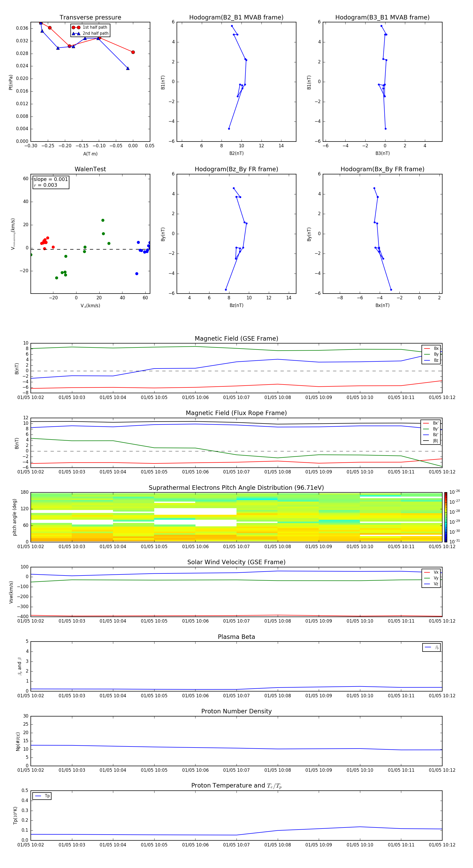Select the "1st half path" legend entry
Image resolution: width=473 pixels, height=868 pixels.
coord(90,27)
